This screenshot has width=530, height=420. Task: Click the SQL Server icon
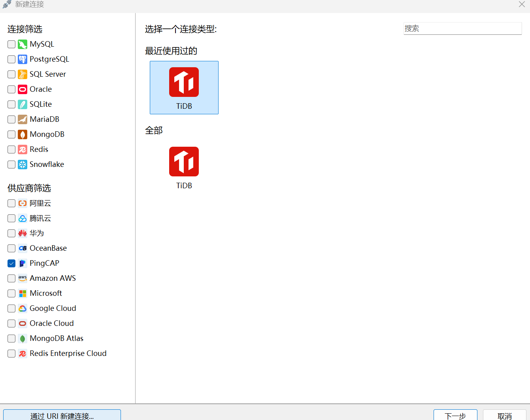23,74
